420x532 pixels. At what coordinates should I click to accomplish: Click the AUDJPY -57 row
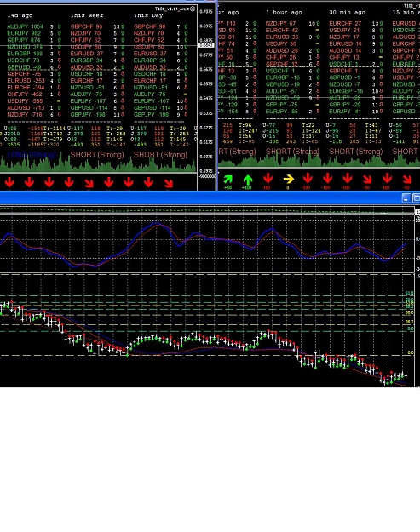pos(293,91)
